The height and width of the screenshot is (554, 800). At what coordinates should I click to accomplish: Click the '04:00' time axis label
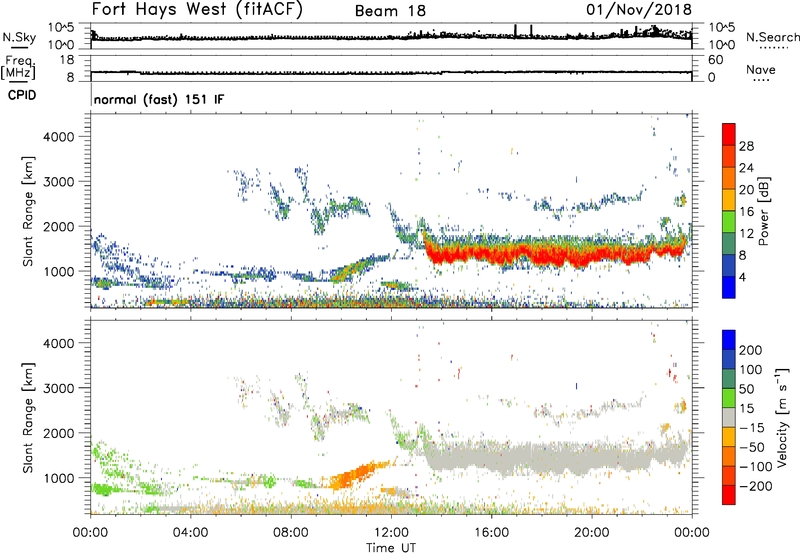coord(190,533)
